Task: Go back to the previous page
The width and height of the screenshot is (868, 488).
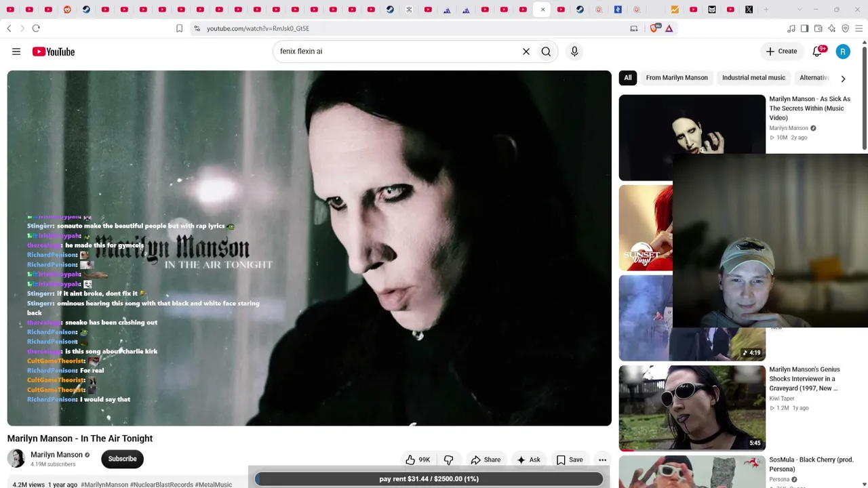Action: [9, 28]
